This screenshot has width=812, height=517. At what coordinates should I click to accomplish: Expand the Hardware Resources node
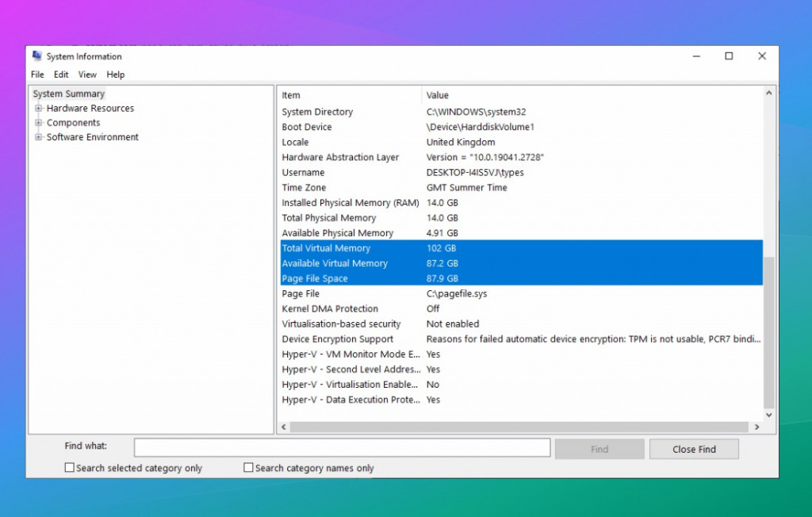tap(38, 108)
